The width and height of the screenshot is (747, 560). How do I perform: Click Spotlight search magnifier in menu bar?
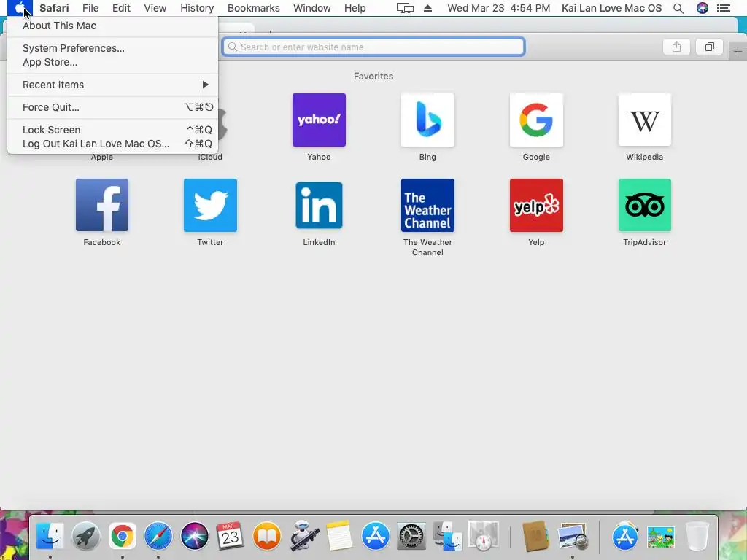point(678,8)
